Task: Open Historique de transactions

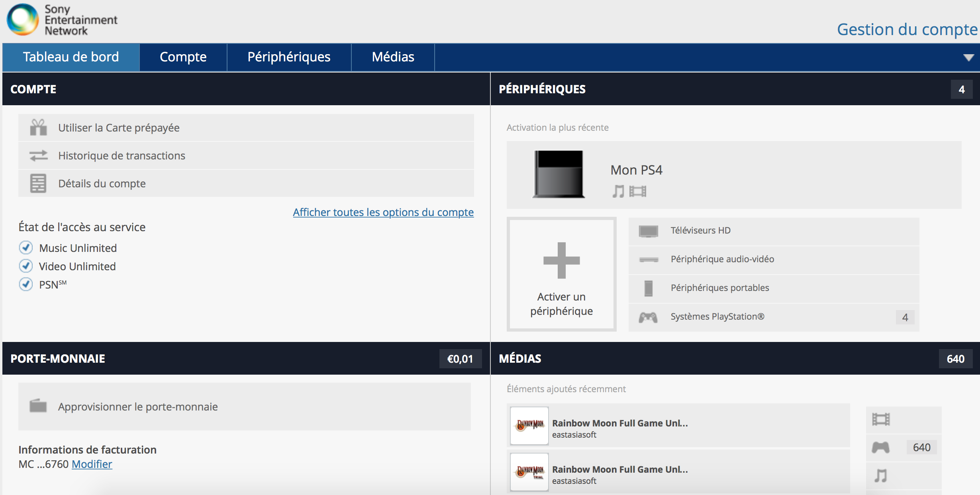Action: (246, 155)
